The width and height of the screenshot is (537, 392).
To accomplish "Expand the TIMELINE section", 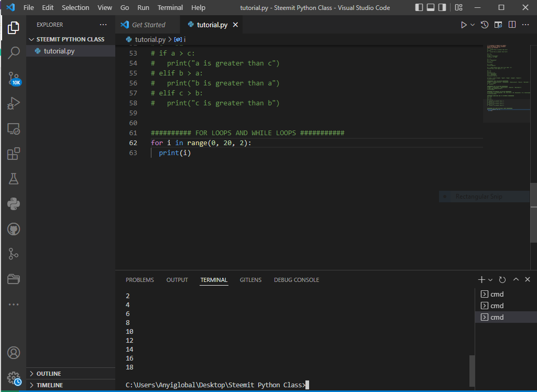I will (x=49, y=385).
